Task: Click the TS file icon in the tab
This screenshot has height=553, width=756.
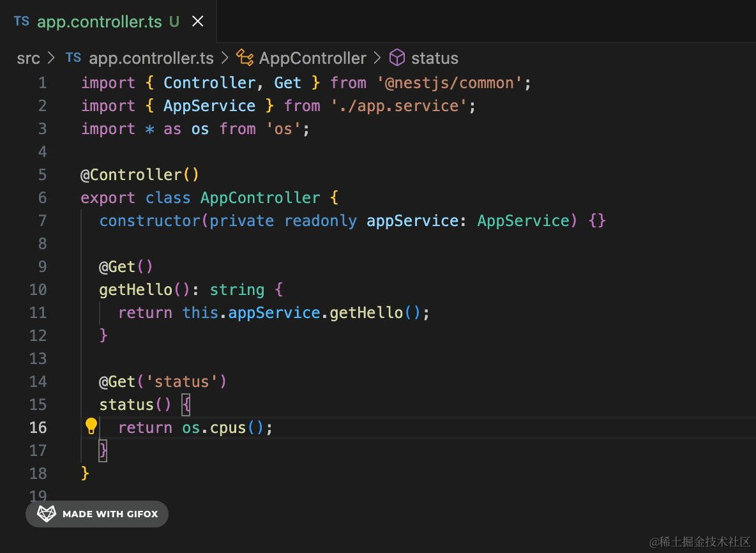Action: point(22,21)
